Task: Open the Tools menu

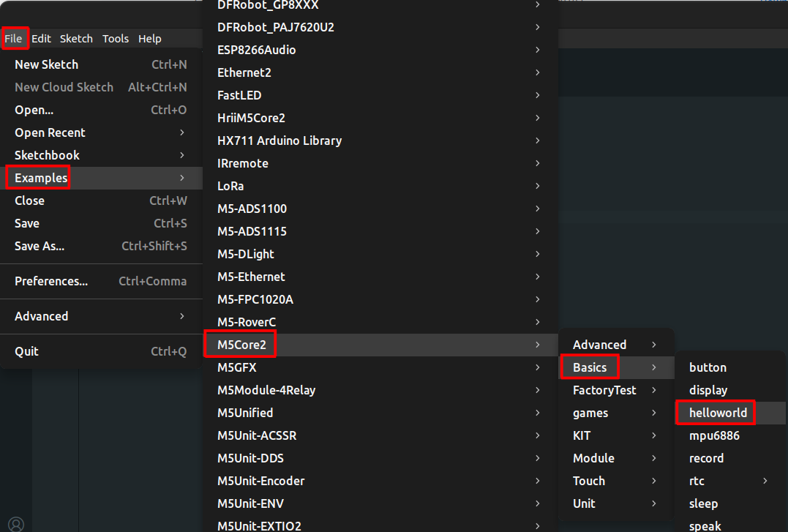Action: [116, 39]
